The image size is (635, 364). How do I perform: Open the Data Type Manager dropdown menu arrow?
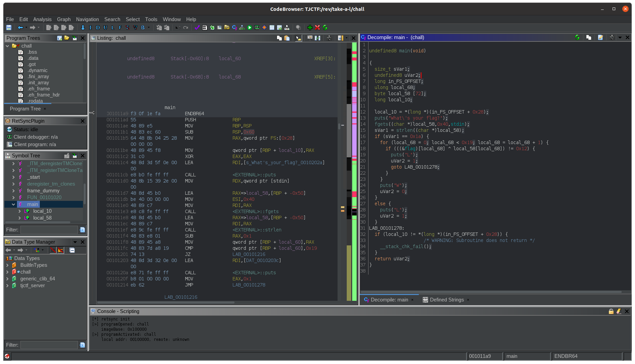75,242
